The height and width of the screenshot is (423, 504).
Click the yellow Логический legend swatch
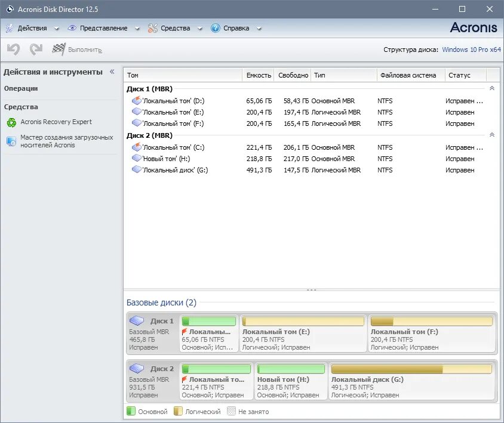178,411
